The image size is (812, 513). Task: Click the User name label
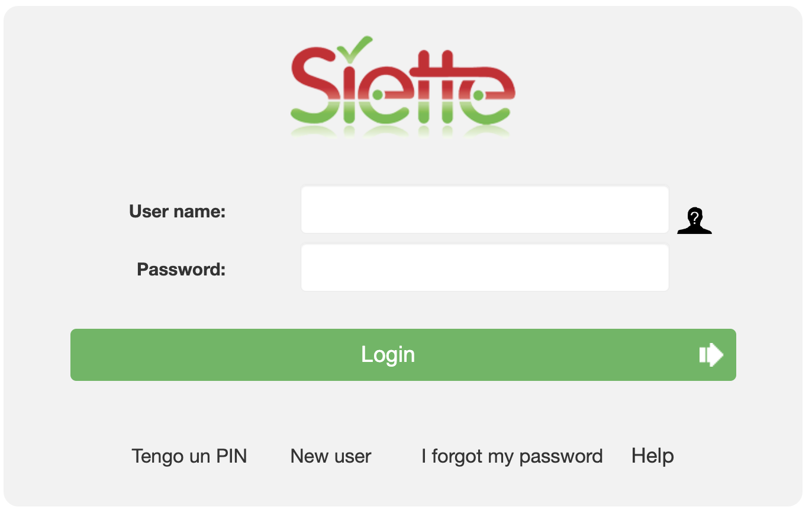pos(177,211)
